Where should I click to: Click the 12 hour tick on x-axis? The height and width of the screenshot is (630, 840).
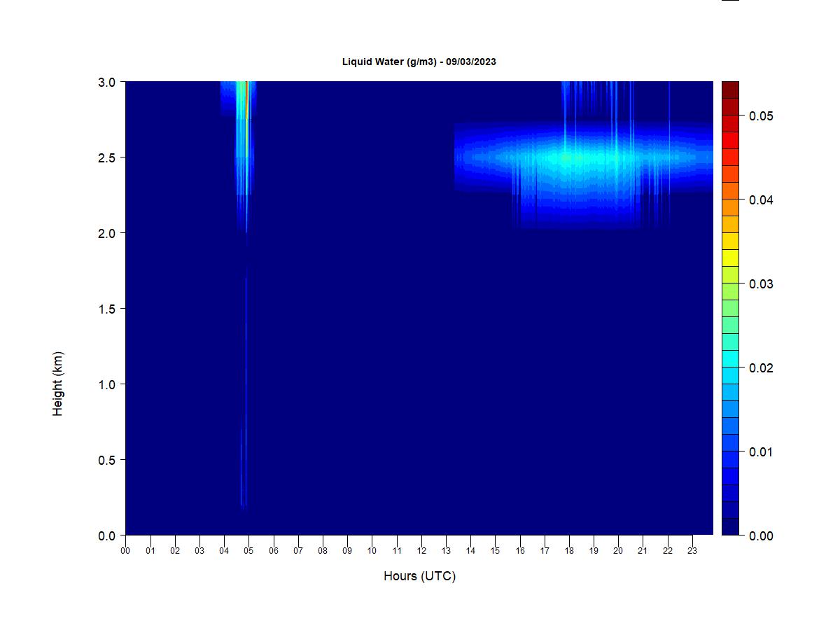tap(421, 550)
